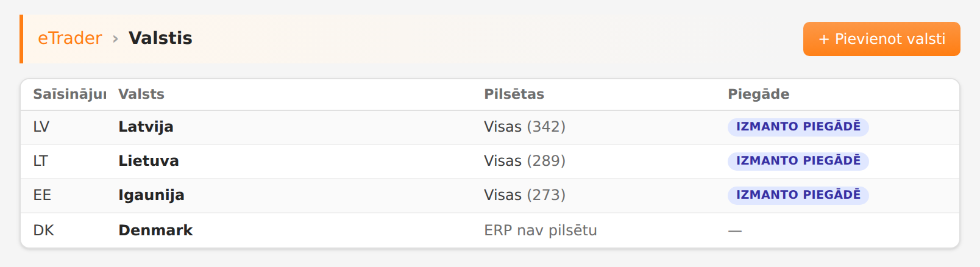Sort by the Pilsētas column header
This screenshot has height=267, width=980.
(x=514, y=94)
